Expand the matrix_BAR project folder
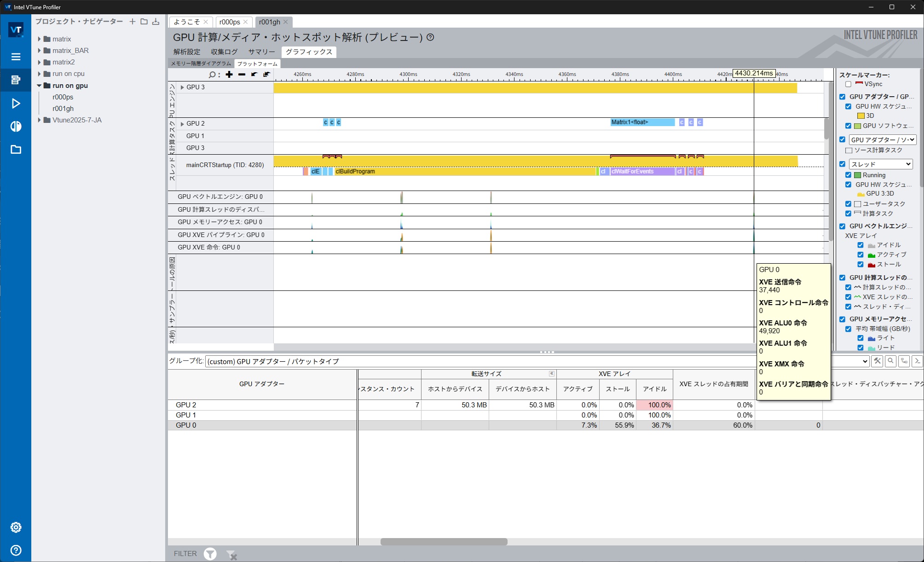The width and height of the screenshot is (924, 562). (x=39, y=51)
